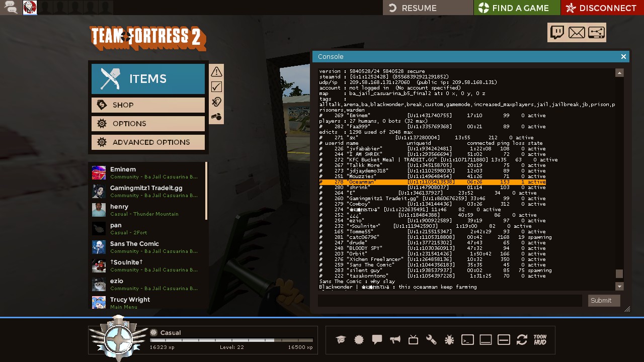Click the rank medal badge emblem
The height and width of the screenshot is (362, 644).
coord(118,338)
